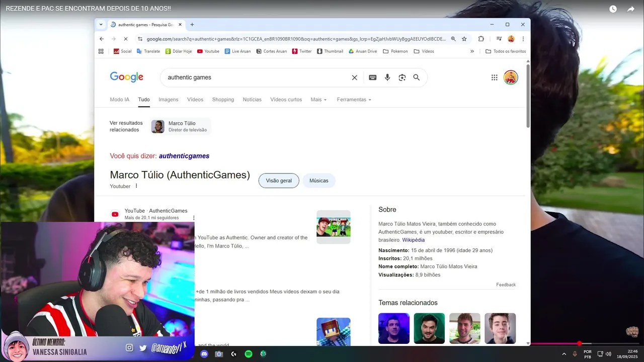
Task: Open the Google account avatar
Action: click(511, 77)
